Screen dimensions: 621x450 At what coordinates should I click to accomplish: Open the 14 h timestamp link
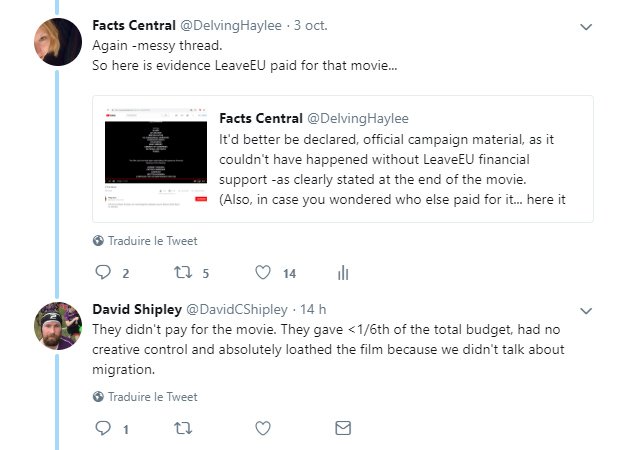(313, 309)
